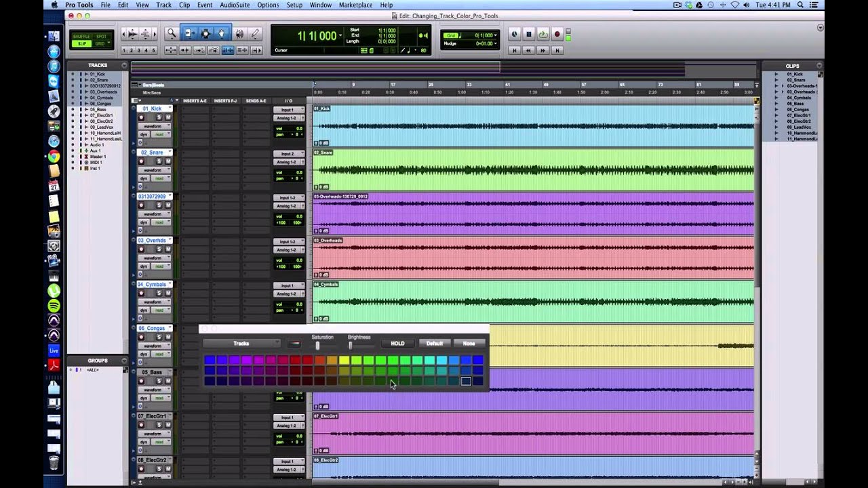Open the Tracks dropdown in the color palette

click(241, 344)
